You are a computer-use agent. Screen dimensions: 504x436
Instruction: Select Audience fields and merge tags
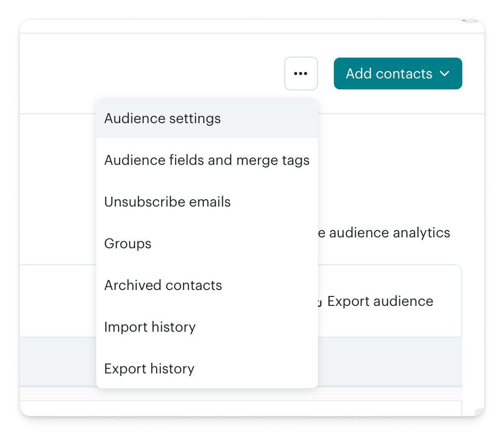point(206,160)
